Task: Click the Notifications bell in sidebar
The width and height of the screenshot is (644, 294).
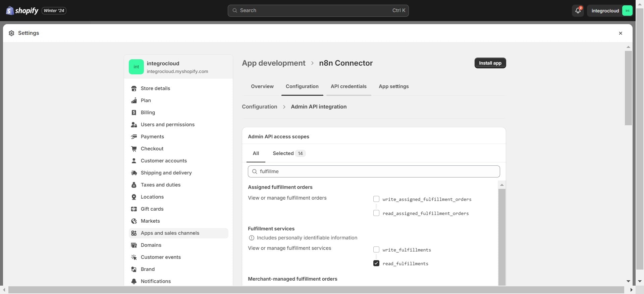Action: point(134,281)
